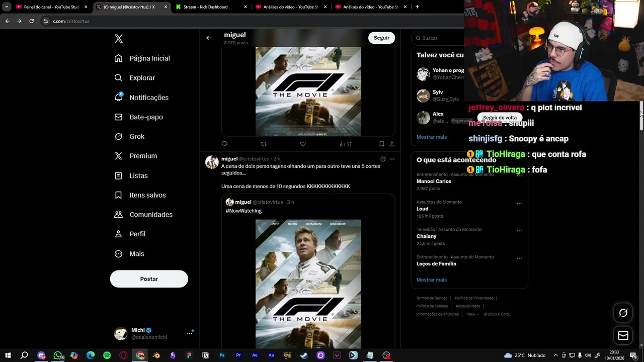The height and width of the screenshot is (362, 644).
Task: Click the Postar button
Action: [x=149, y=279]
